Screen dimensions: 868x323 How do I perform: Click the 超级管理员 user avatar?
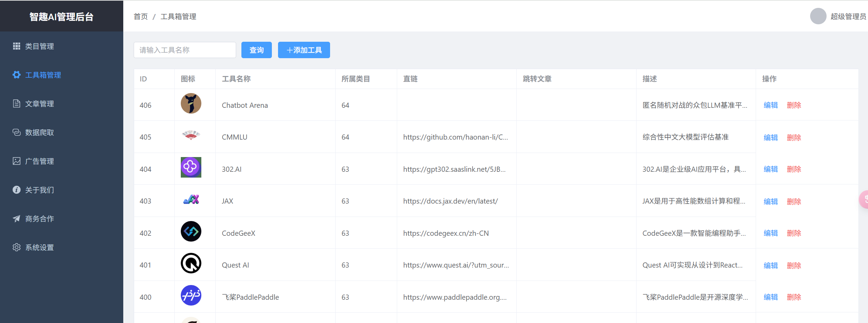818,16
